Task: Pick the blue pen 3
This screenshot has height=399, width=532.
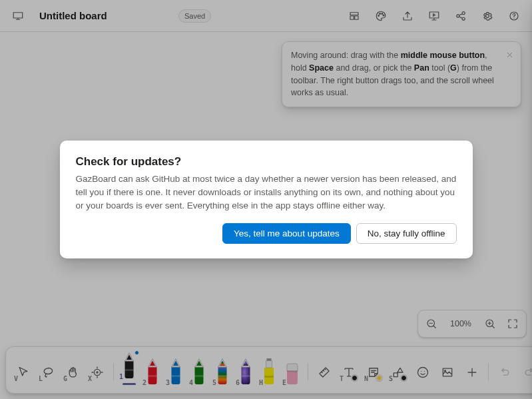Action: [175, 372]
